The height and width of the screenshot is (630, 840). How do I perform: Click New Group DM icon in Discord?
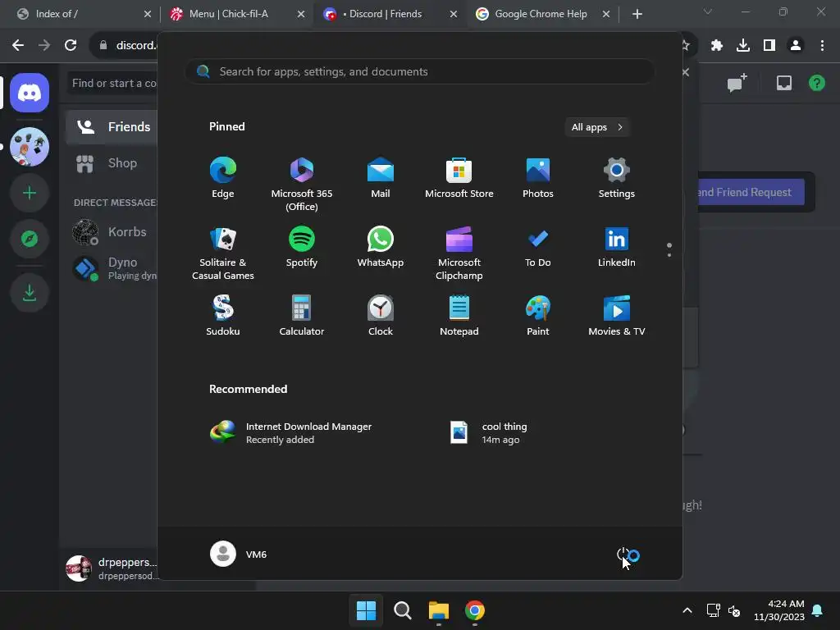coord(737,83)
